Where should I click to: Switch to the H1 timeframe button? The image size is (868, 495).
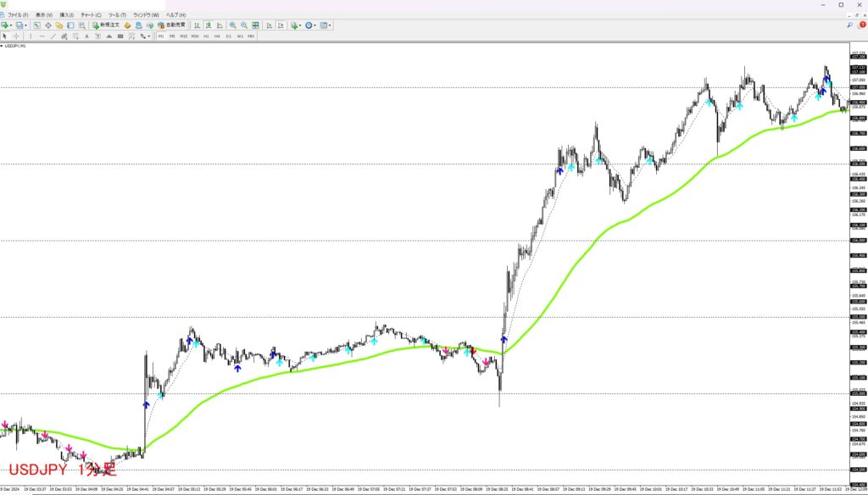(x=206, y=36)
